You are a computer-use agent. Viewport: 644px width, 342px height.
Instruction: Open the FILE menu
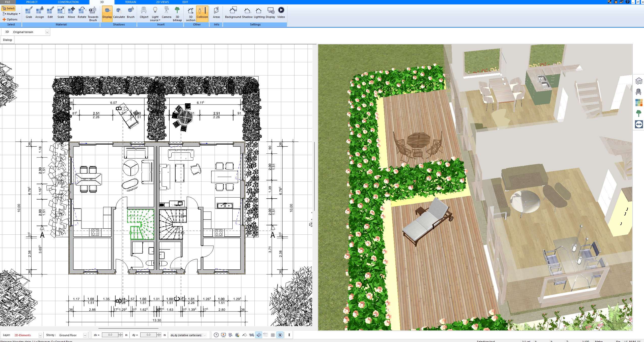8,2
